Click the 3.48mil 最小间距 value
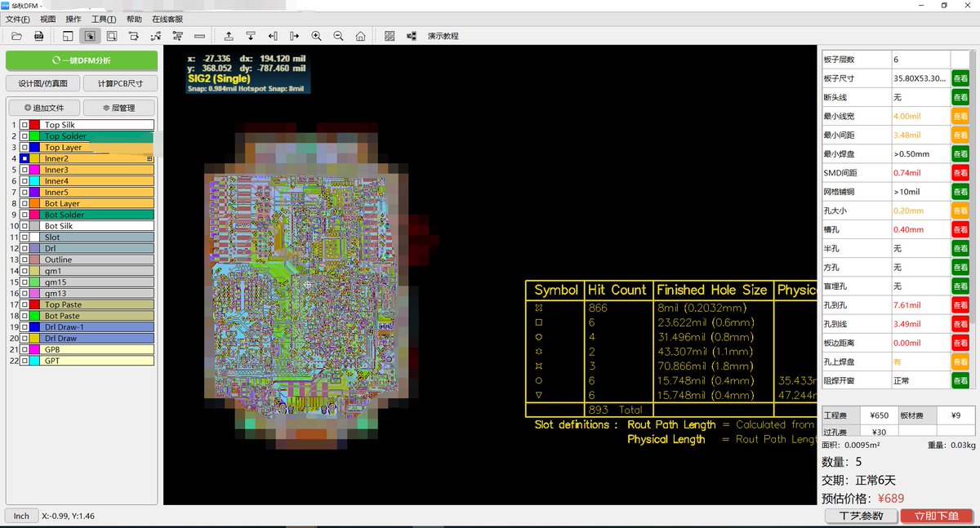980x528 pixels. pyautogui.click(x=906, y=135)
